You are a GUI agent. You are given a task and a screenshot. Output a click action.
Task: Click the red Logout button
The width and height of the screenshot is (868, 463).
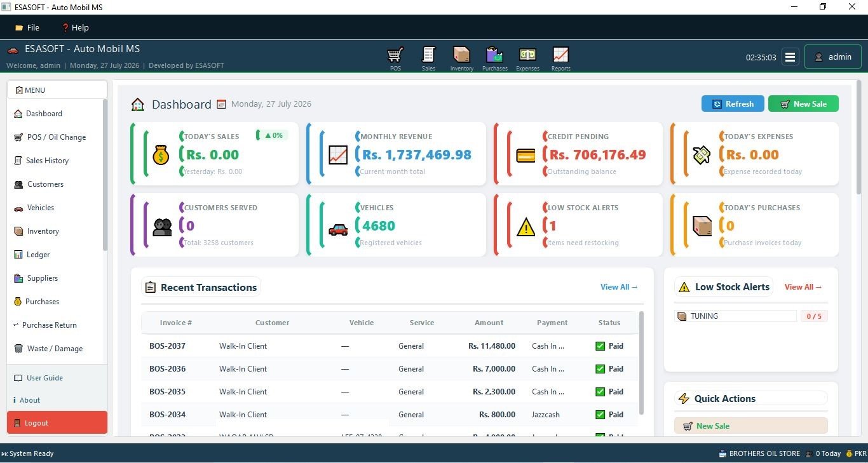[57, 423]
